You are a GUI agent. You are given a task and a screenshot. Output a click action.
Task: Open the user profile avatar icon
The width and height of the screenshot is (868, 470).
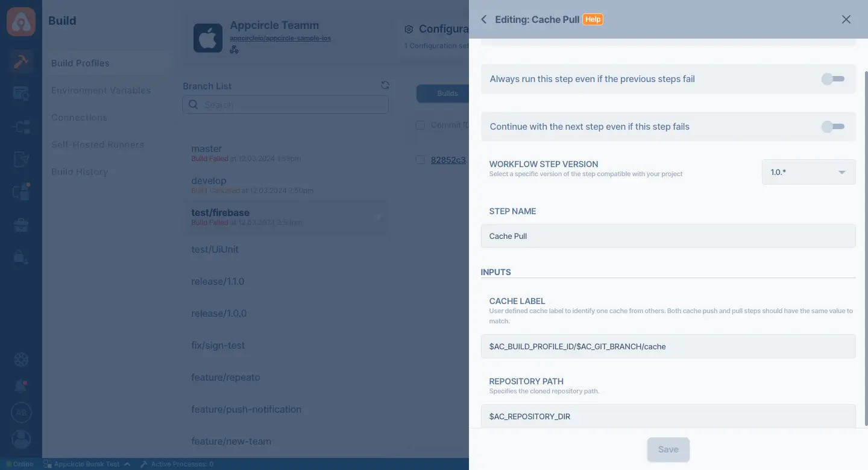tap(21, 439)
